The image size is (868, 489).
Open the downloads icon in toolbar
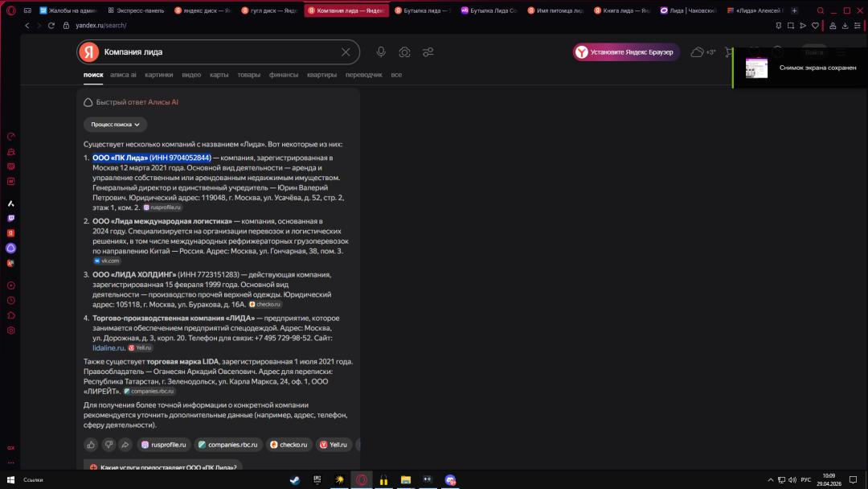[x=845, y=26]
